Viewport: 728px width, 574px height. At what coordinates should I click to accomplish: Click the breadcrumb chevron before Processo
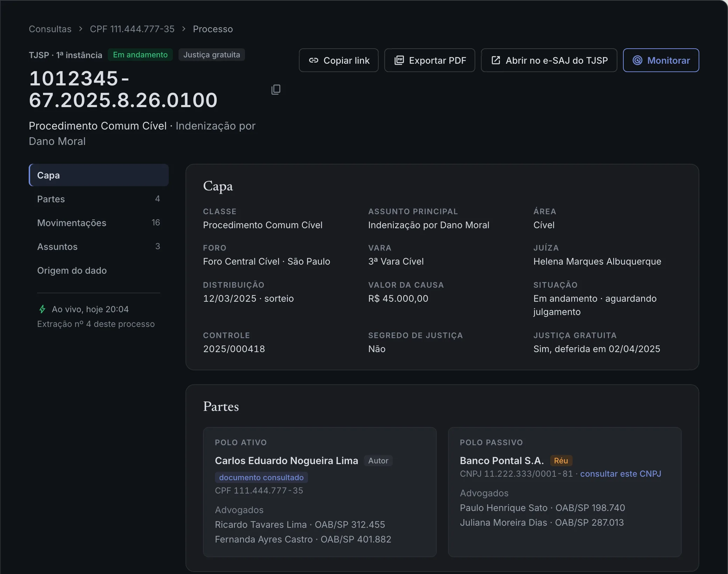[x=184, y=29]
